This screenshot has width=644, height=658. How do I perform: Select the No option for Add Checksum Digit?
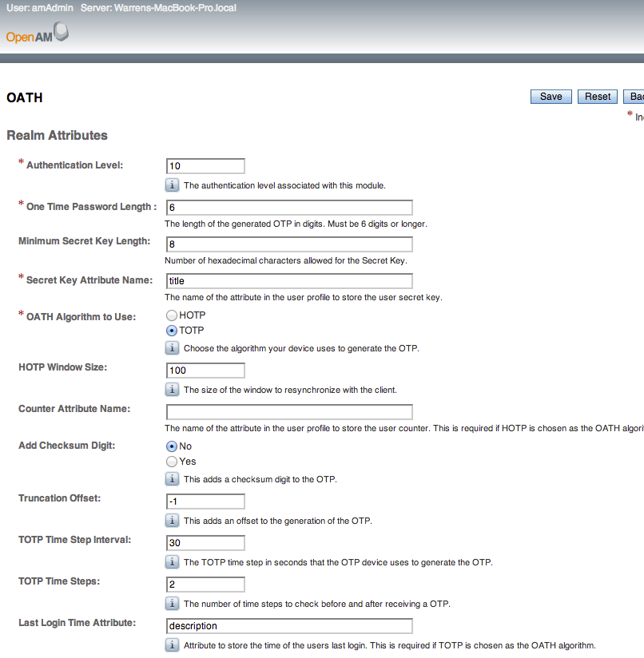pos(171,446)
